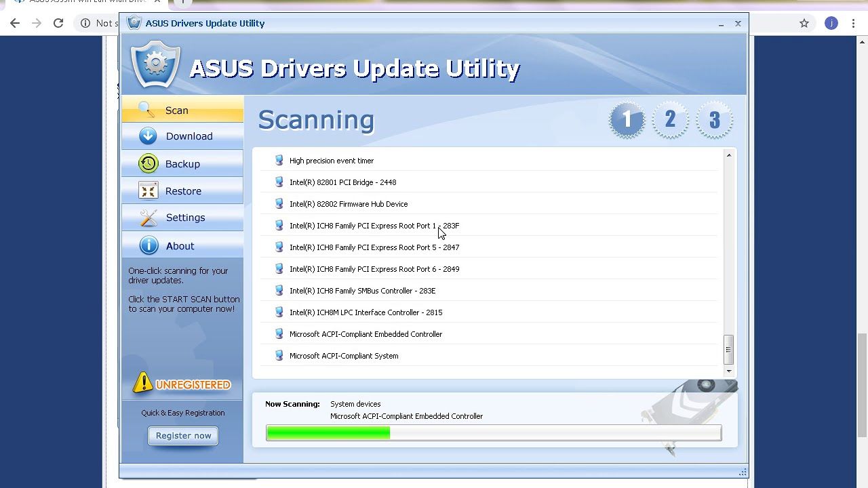Select PCI Express Root Port 6 - 2849
Screen dimensions: 868x488
click(488, 269)
